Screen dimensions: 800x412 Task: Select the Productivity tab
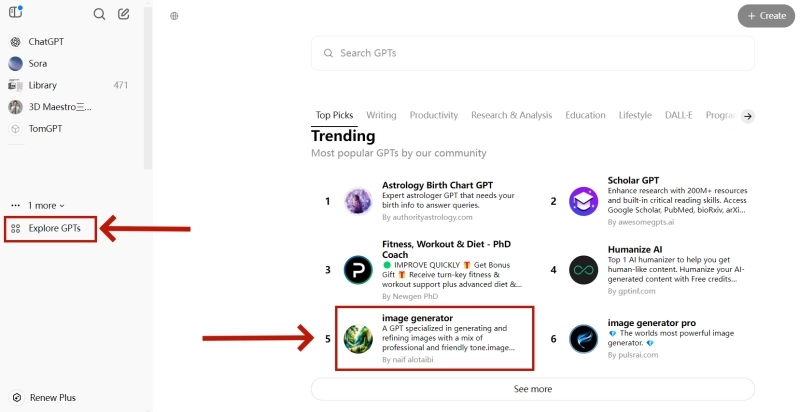click(x=433, y=115)
